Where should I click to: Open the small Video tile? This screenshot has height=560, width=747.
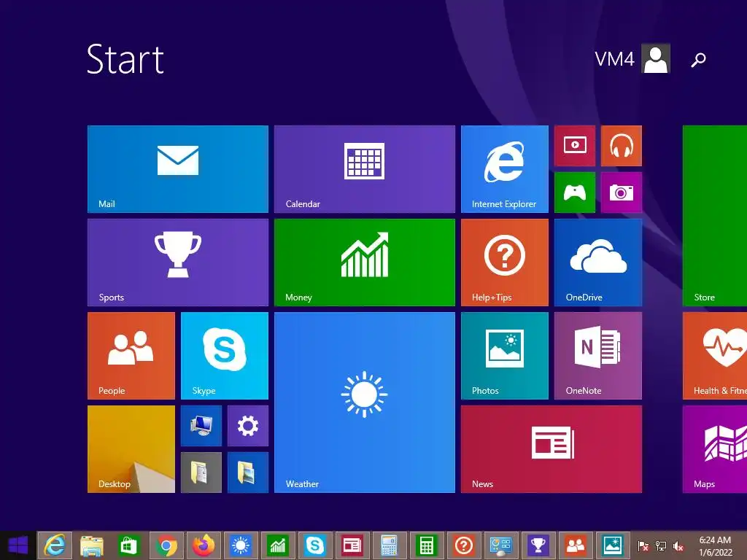pos(575,146)
